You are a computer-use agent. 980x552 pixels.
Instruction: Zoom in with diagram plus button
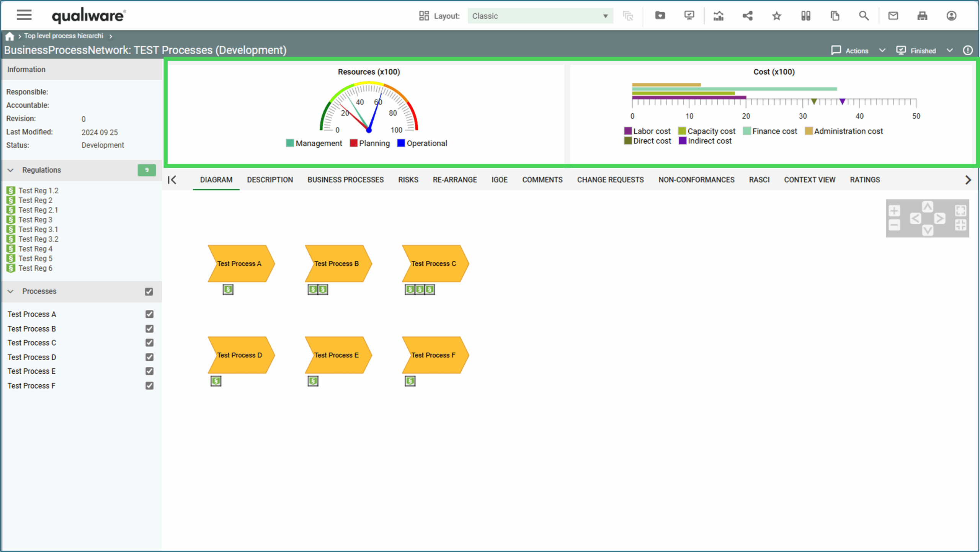pos(894,211)
